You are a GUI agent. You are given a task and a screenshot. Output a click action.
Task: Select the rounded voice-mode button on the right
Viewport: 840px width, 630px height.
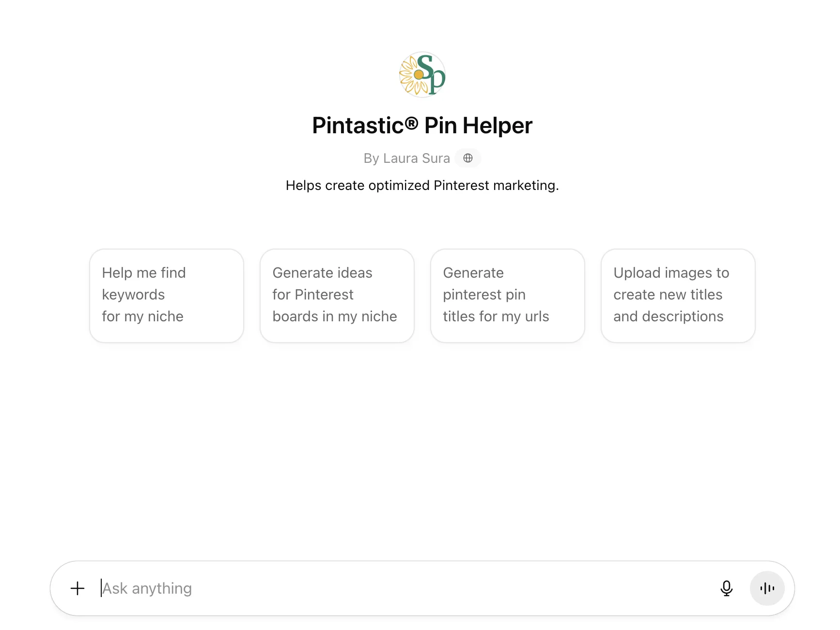point(767,588)
